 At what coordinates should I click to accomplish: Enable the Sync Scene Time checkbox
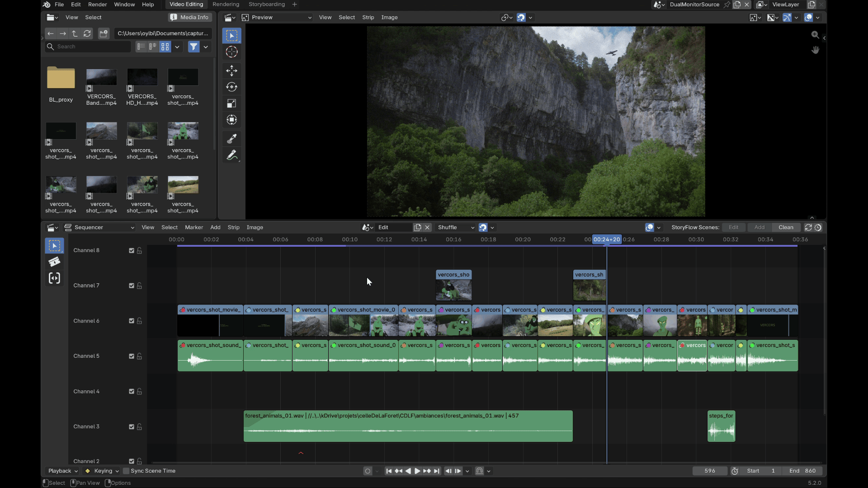pyautogui.click(x=126, y=471)
